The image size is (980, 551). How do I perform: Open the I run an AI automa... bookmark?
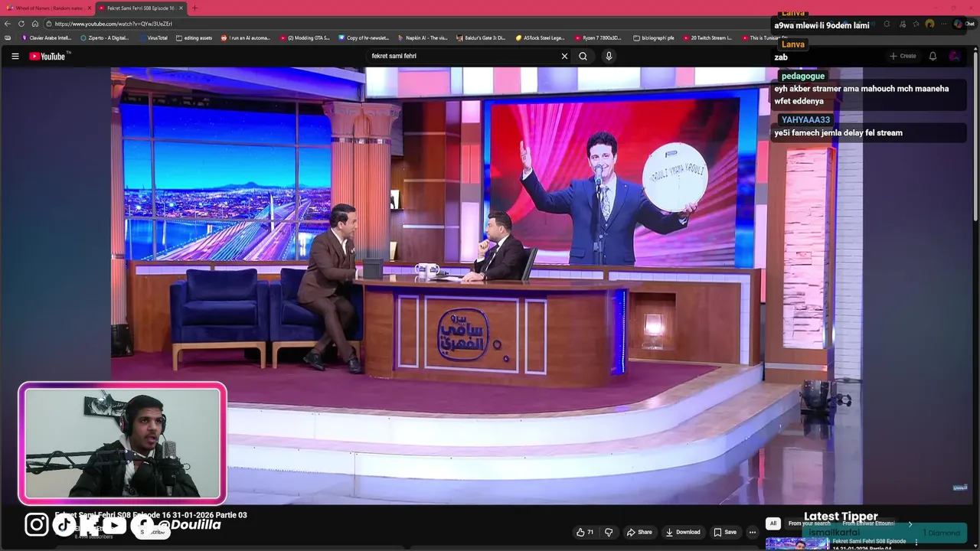point(246,37)
